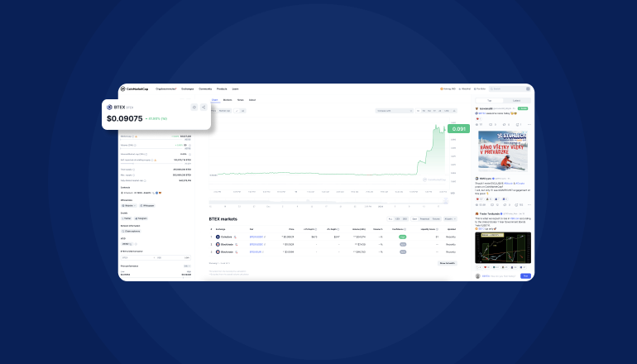
Task: Select the Spot markets filter
Action: 414,219
